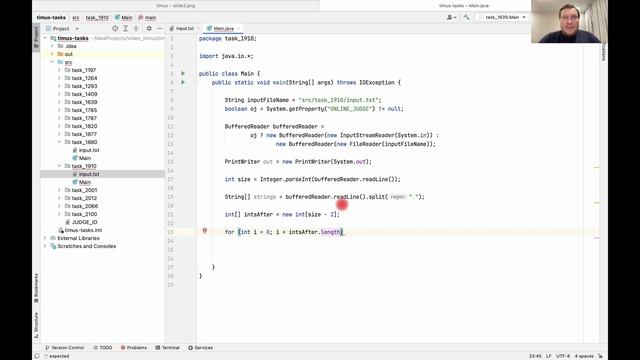Open the TODO tool window
The width and height of the screenshot is (640, 360).
pyautogui.click(x=103, y=348)
